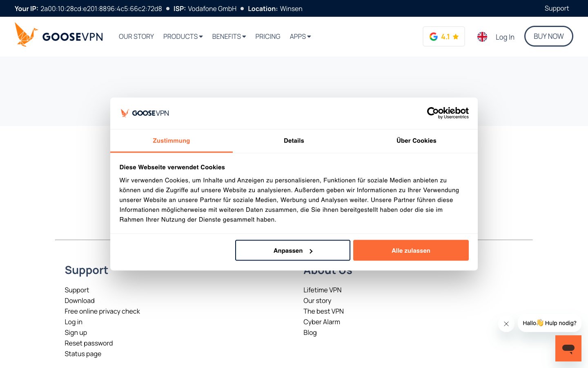Click the Cookiebot by Usercentrics logo
Image resolution: width=588 pixels, height=368 pixels.
[x=448, y=112]
